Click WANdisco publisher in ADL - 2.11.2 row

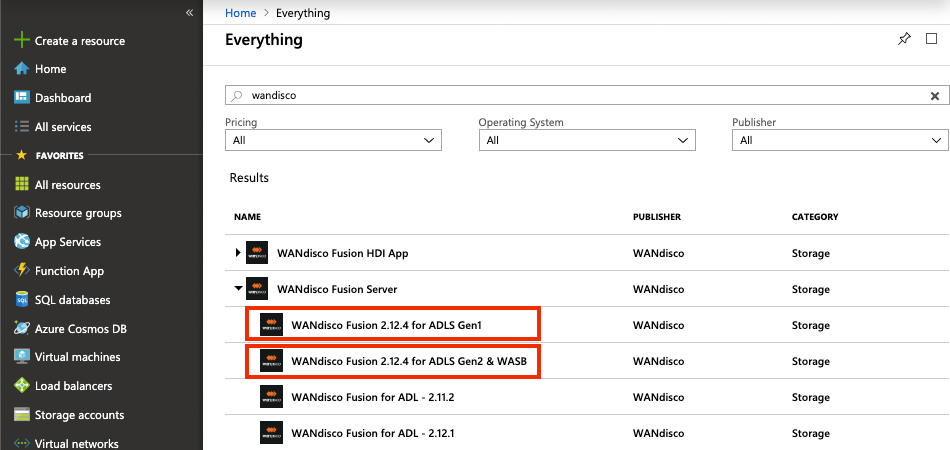coord(659,397)
